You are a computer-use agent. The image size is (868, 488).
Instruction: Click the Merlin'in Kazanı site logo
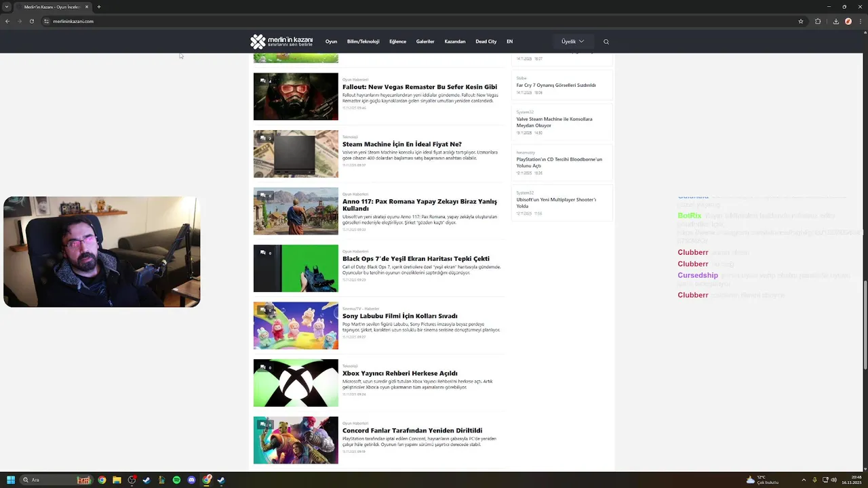coord(281,41)
